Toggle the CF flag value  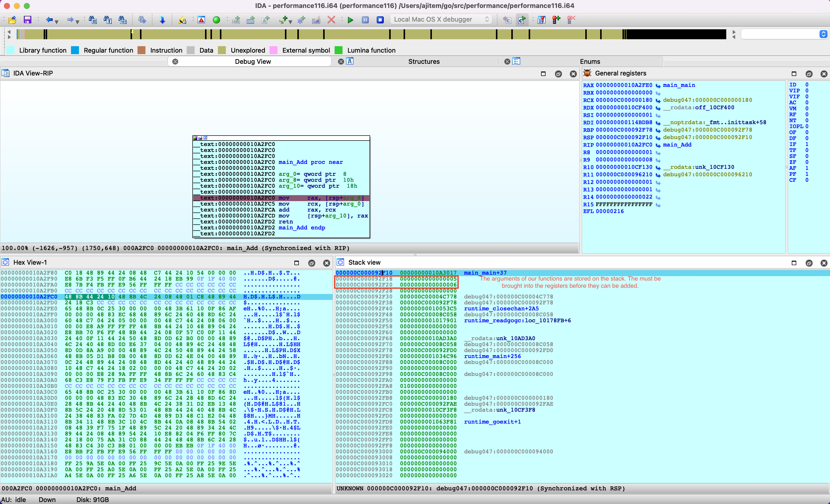(806, 180)
